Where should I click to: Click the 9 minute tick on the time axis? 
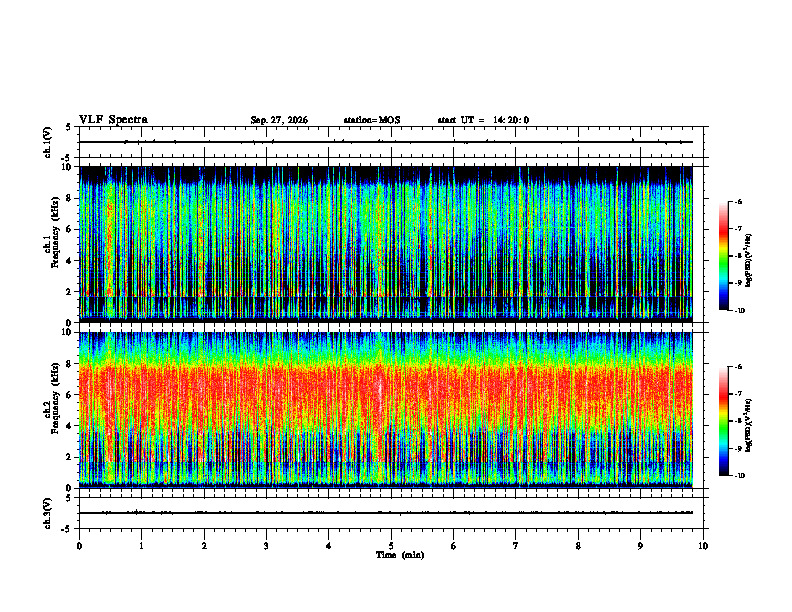pos(640,546)
